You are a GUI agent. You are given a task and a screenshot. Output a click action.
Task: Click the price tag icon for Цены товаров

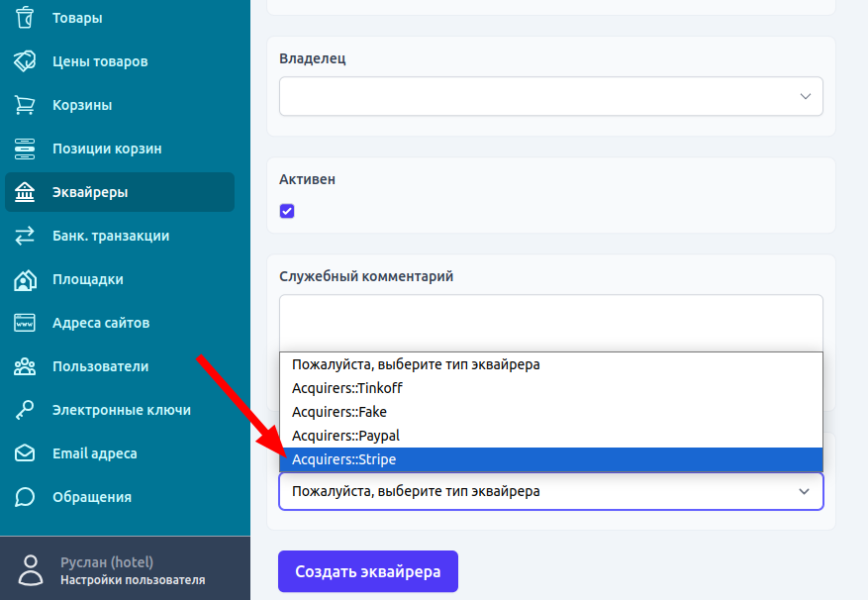tap(25, 61)
